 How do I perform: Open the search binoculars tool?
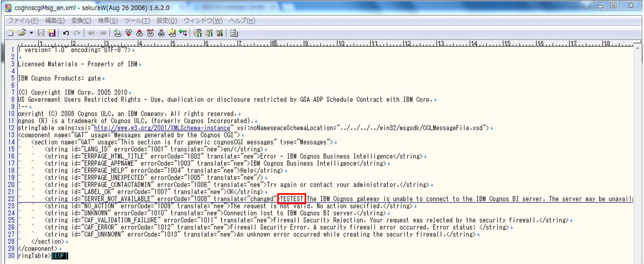[x=118, y=33]
